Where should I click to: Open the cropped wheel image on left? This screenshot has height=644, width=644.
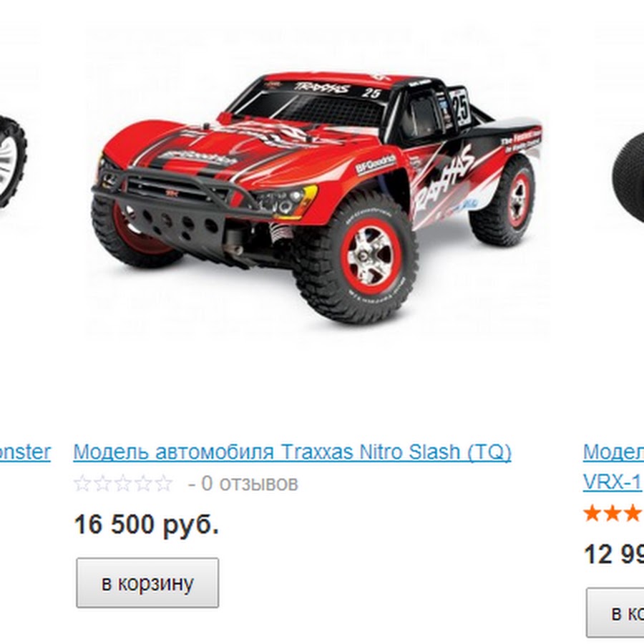[13, 161]
